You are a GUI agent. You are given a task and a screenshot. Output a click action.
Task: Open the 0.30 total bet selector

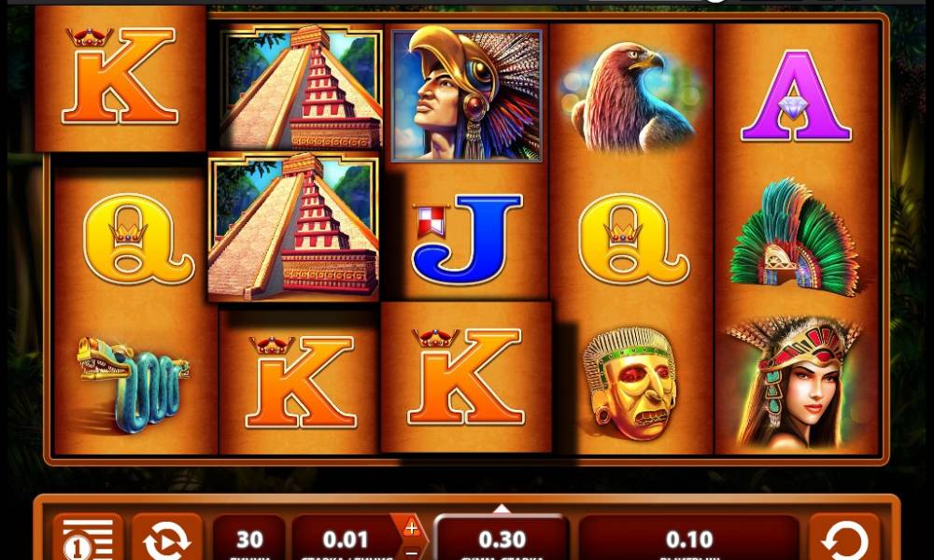502,539
